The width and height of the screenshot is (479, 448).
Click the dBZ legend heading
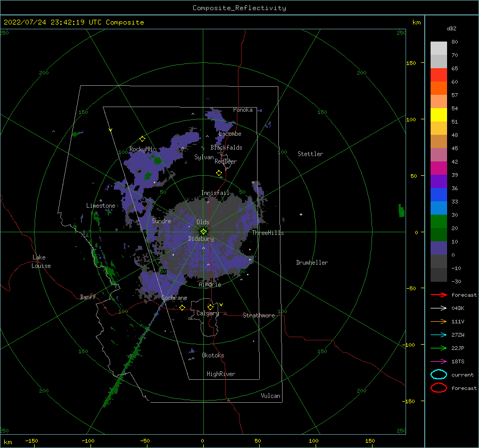tap(451, 29)
